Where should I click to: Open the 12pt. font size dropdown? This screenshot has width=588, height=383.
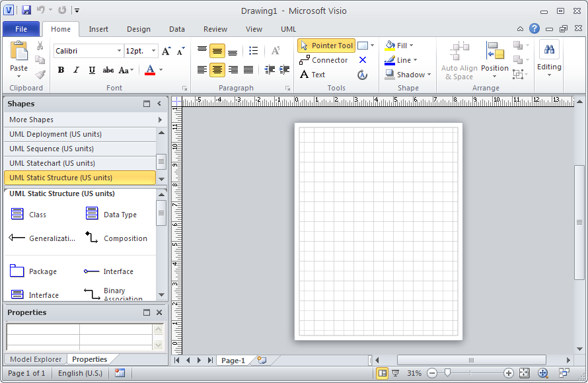(153, 51)
